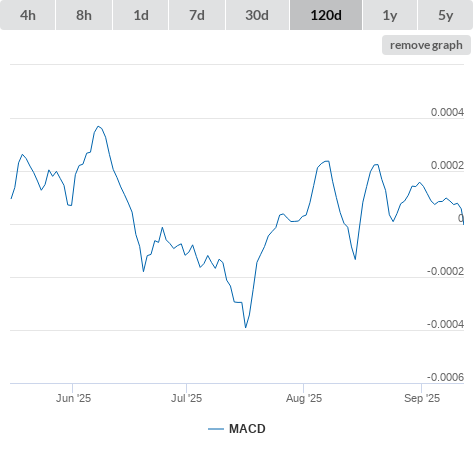Click the MACD peak in early June
The height and width of the screenshot is (455, 474).
click(98, 126)
